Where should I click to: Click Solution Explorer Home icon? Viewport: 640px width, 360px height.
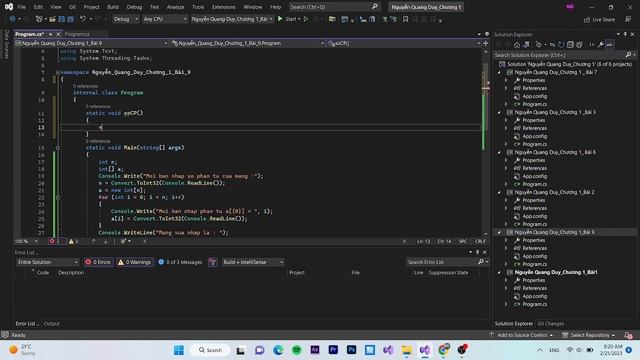517,45
